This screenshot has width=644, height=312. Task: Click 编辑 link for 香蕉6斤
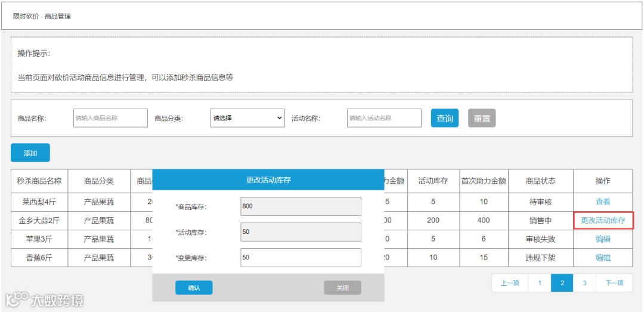tap(603, 258)
